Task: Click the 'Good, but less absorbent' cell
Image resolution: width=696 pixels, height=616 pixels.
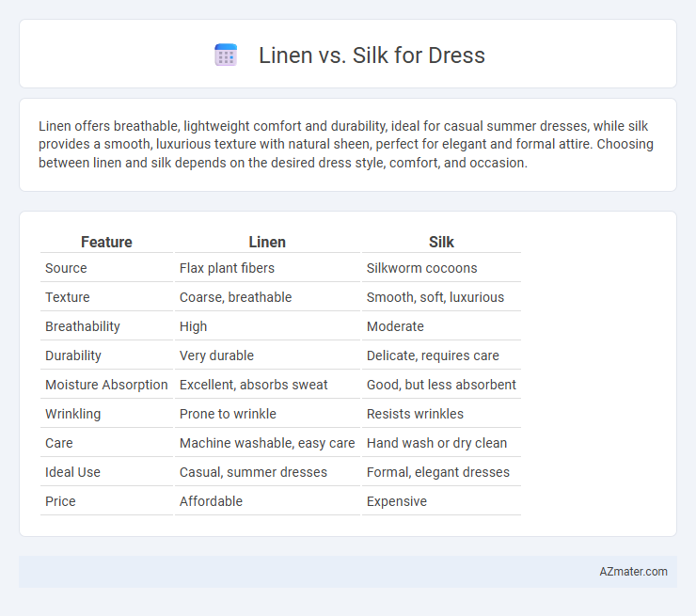Action: tap(441, 385)
